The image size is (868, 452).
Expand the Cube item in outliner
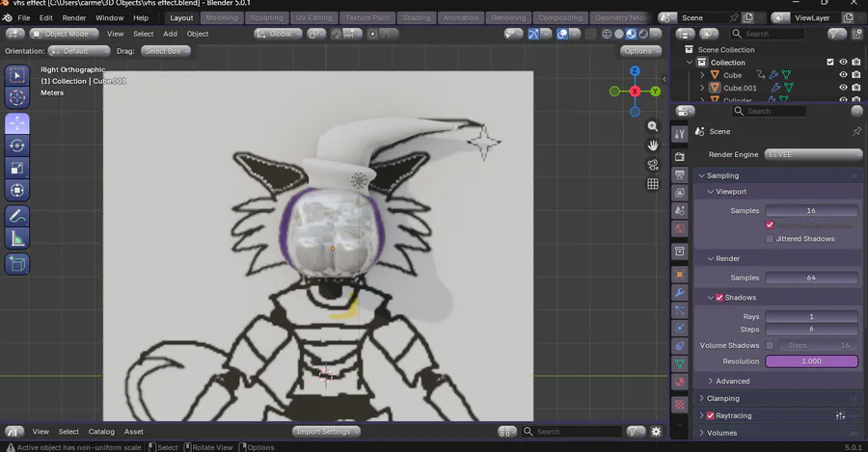(702, 74)
